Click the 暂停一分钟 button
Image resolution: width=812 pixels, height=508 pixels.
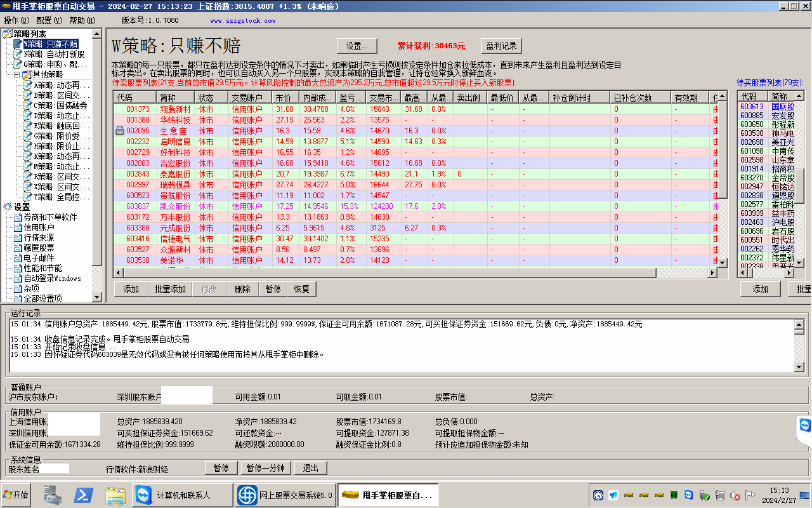(x=265, y=468)
